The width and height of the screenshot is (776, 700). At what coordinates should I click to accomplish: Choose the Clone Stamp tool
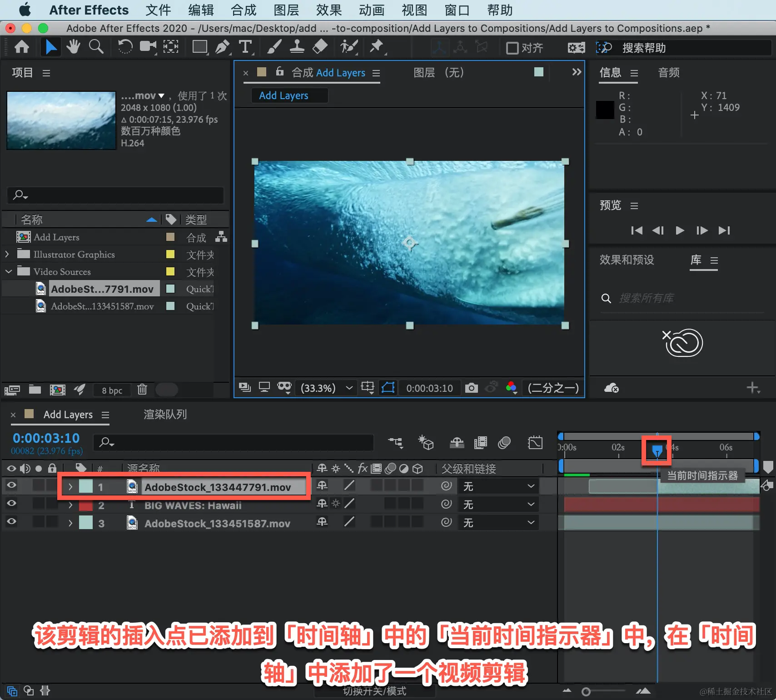point(297,47)
